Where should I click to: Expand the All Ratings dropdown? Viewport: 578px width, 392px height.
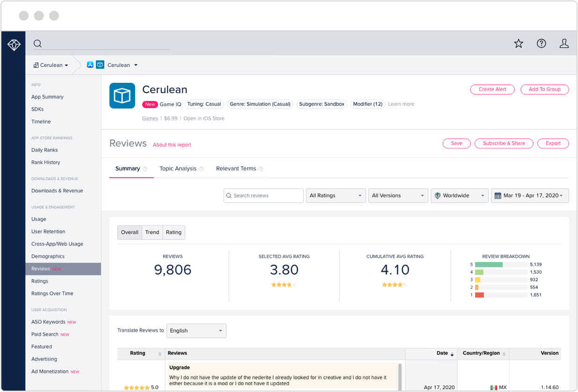coord(335,196)
